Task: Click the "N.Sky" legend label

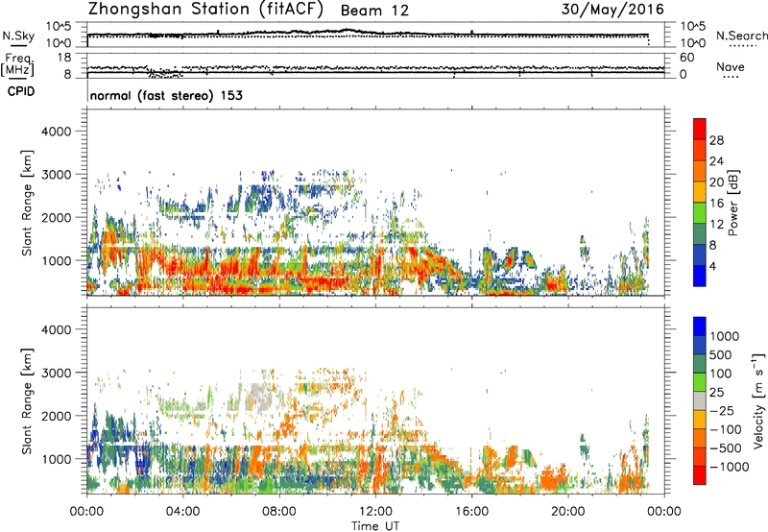Action: coord(18,36)
